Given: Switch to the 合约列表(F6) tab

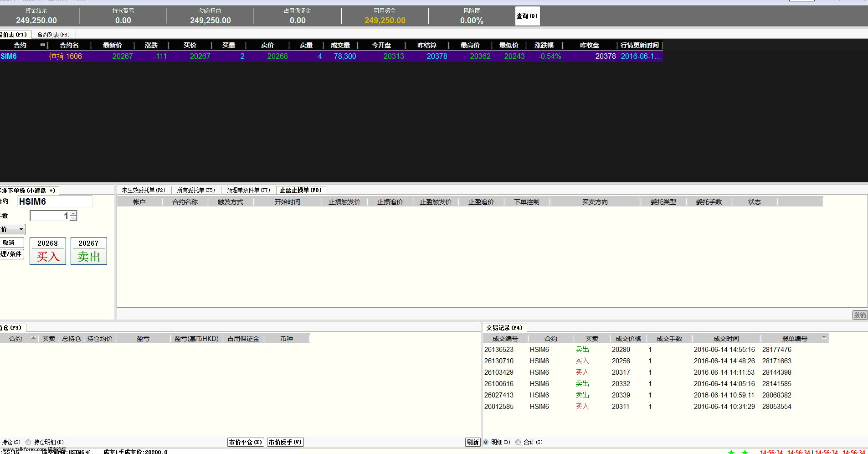Looking at the screenshot, I should click(53, 35).
